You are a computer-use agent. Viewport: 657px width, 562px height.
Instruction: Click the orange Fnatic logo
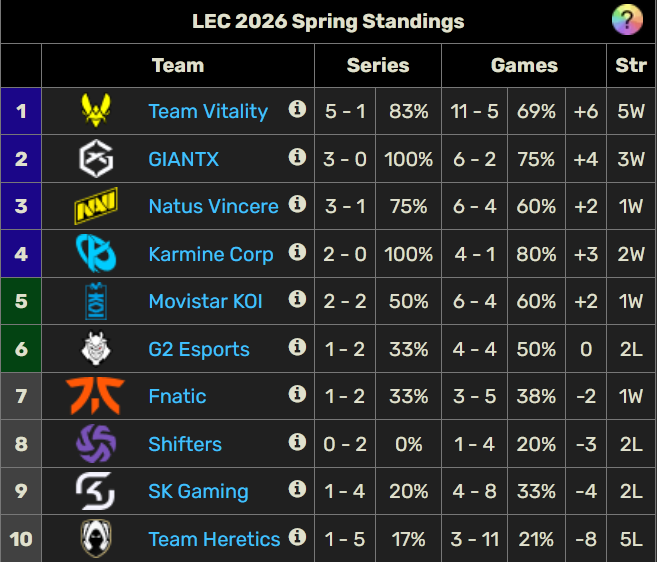pyautogui.click(x=96, y=396)
